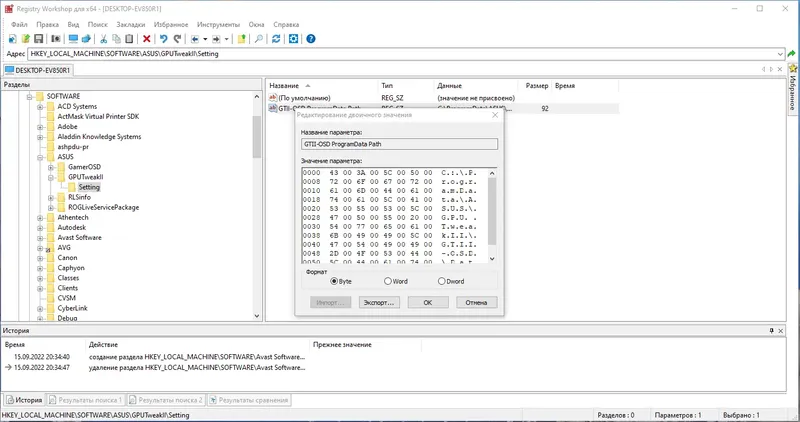Expand the GamerOSD key
This screenshot has width=800, height=422.
coord(51,167)
